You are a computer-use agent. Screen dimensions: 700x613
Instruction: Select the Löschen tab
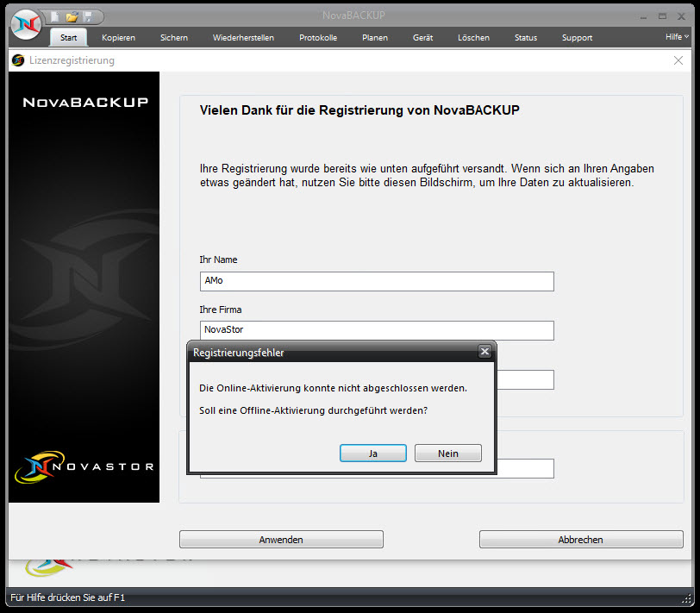tap(473, 37)
